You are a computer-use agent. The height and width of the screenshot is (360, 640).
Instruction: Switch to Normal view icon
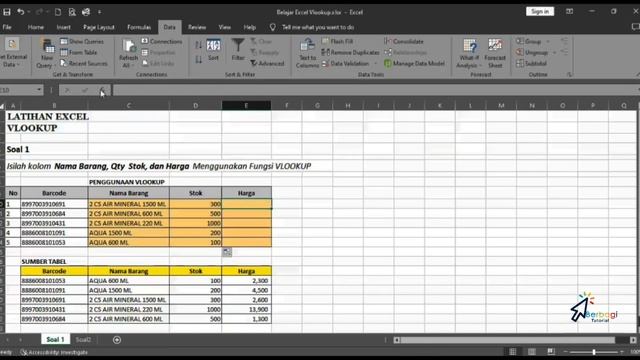point(513,351)
